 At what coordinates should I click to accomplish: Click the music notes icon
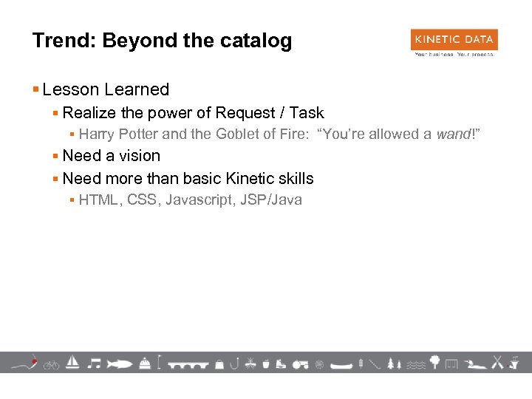point(94,362)
